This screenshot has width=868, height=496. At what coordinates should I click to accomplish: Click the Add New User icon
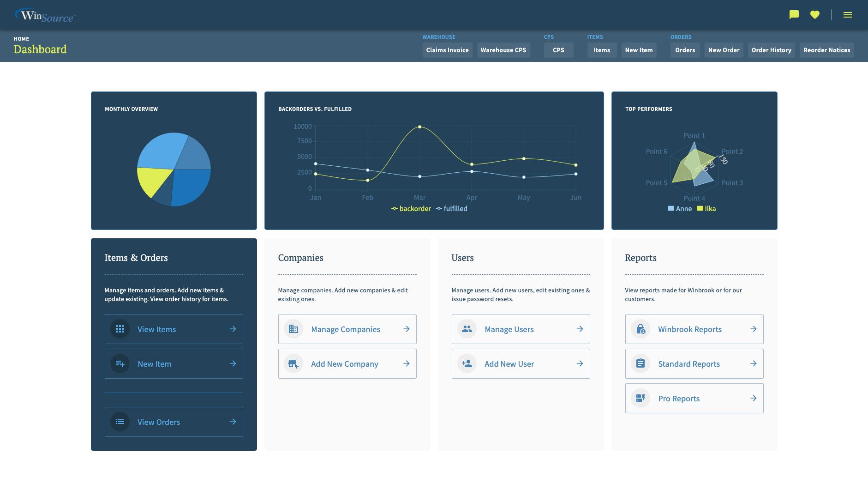[467, 363]
